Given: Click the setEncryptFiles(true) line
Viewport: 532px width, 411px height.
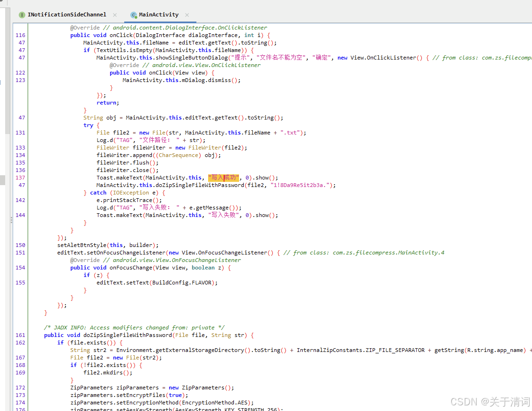Looking at the screenshot, I should click(129, 395).
